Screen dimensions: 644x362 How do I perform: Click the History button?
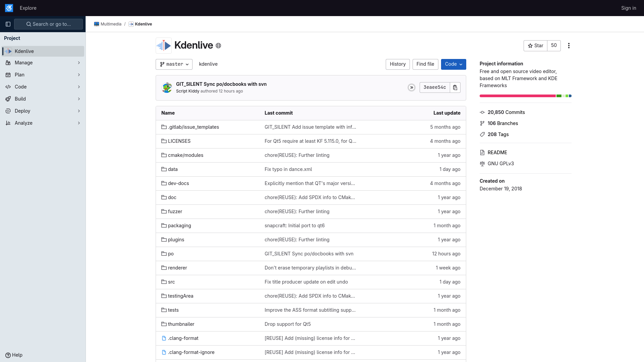[397, 64]
